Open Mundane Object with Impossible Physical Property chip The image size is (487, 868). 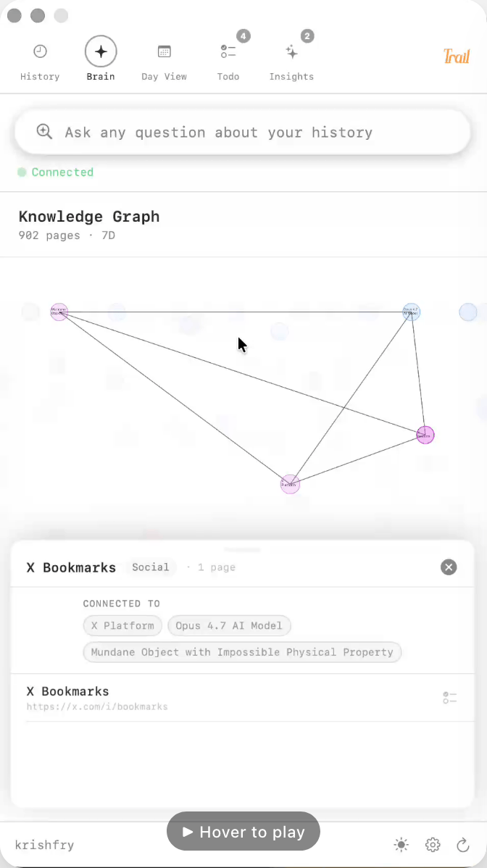[x=242, y=652]
